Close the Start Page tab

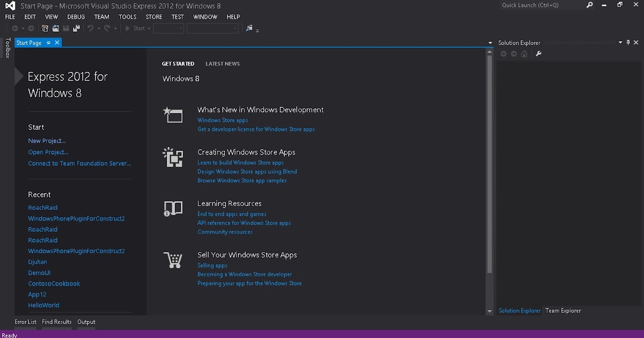(x=57, y=42)
